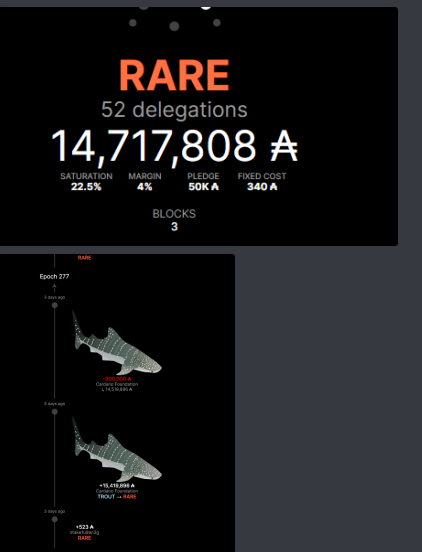Click the 4% margin value
Viewport: 422px width, 552px height.
[x=145, y=187]
